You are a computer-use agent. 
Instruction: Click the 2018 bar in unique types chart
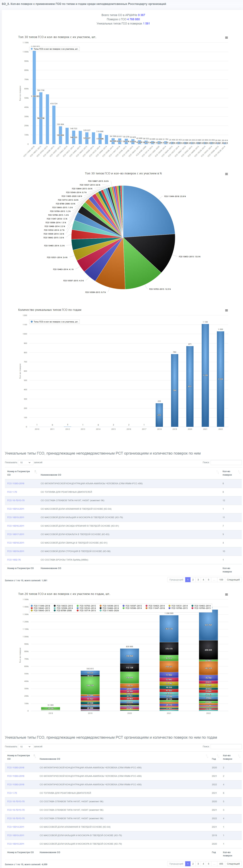tap(159, 415)
